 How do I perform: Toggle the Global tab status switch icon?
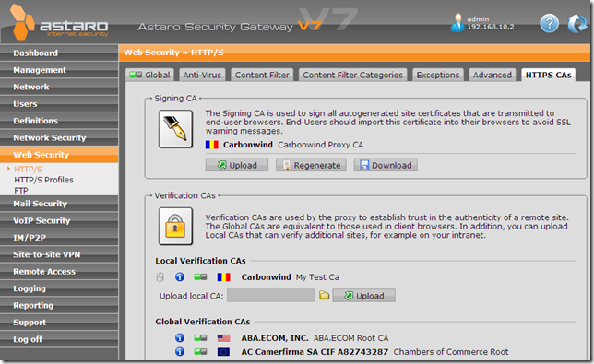tap(136, 75)
